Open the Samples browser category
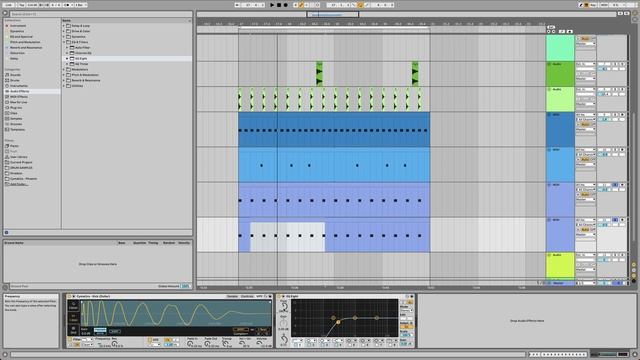Screen dimensions: 640x360 coord(16,118)
